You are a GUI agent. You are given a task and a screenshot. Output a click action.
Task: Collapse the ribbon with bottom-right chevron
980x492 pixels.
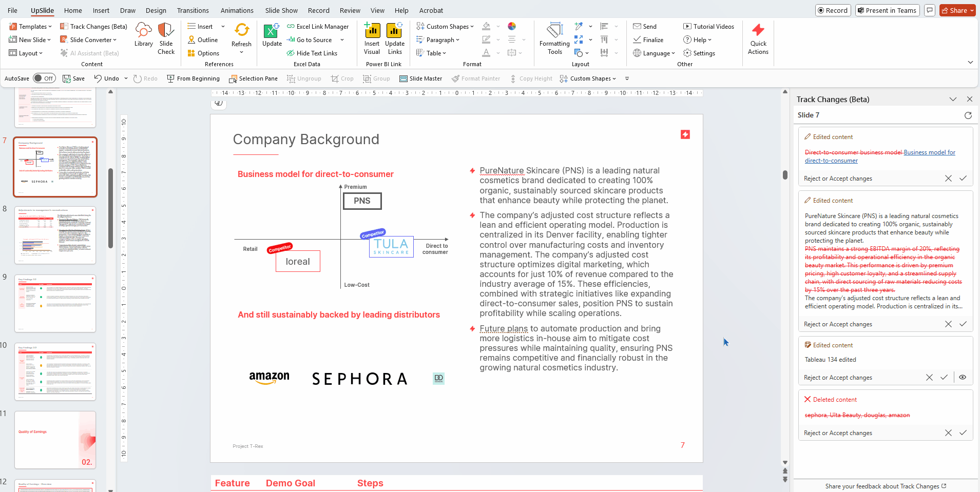click(970, 63)
